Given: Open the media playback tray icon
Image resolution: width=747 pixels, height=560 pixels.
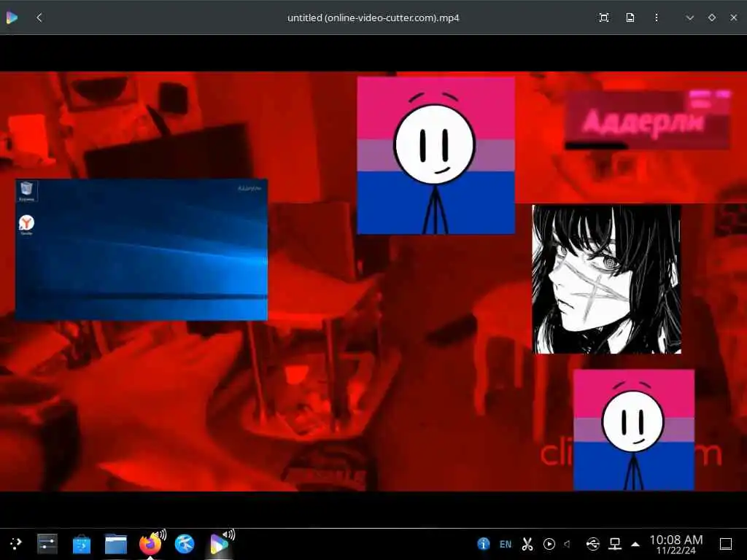Looking at the screenshot, I should pos(549,544).
